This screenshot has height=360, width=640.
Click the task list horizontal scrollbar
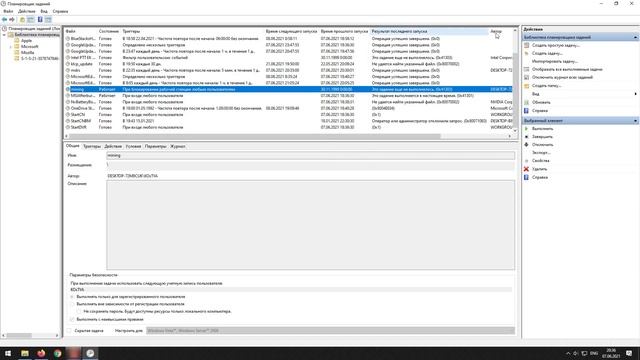[x=288, y=136]
